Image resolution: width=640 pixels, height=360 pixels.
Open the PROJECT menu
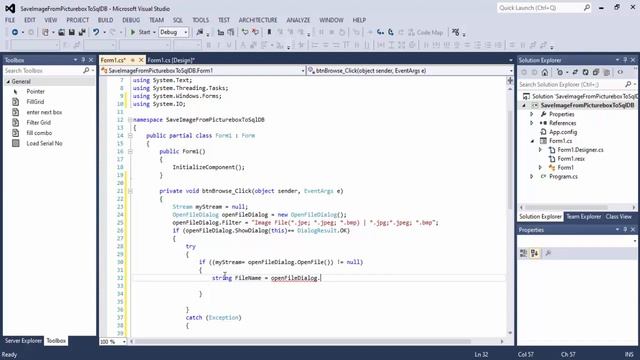[x=78, y=20]
